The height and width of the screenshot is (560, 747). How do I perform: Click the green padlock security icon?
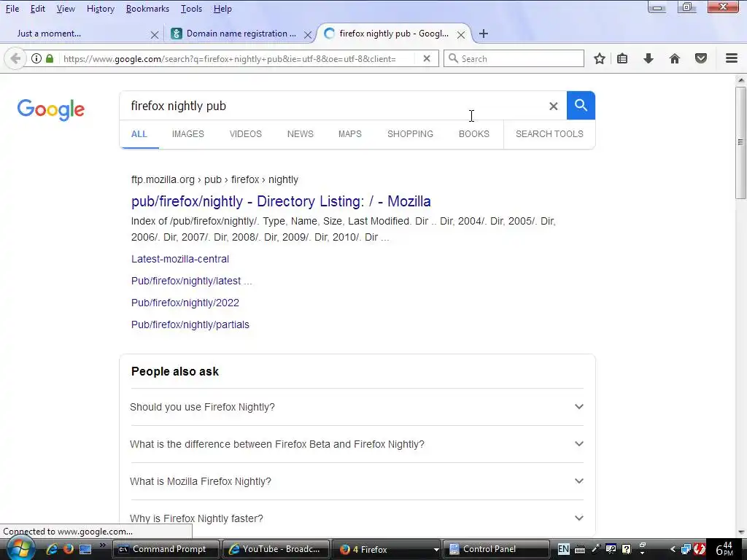(x=50, y=58)
